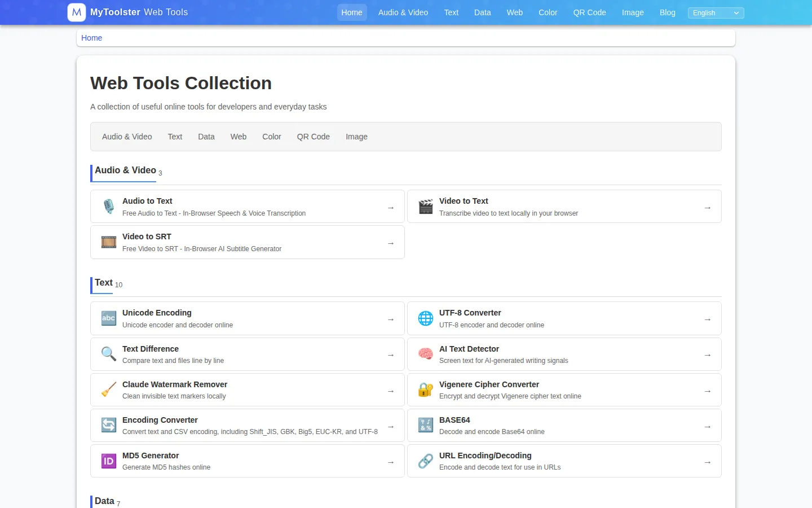Open the URL Encoding/Decoding tool title
This screenshot has height=508, width=812.
tap(486, 456)
